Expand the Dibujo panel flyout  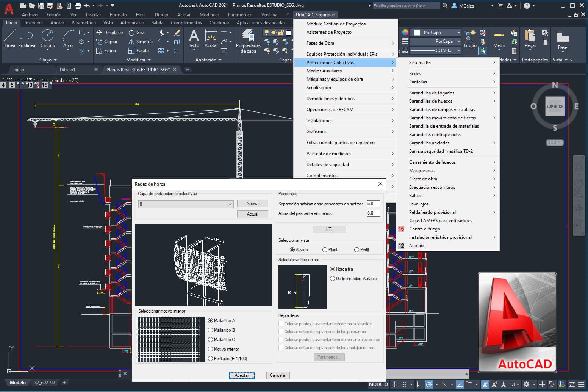(x=47, y=60)
